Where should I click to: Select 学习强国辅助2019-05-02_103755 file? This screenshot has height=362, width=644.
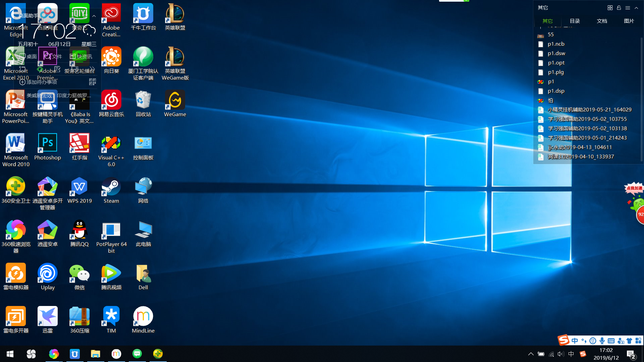[x=587, y=119]
